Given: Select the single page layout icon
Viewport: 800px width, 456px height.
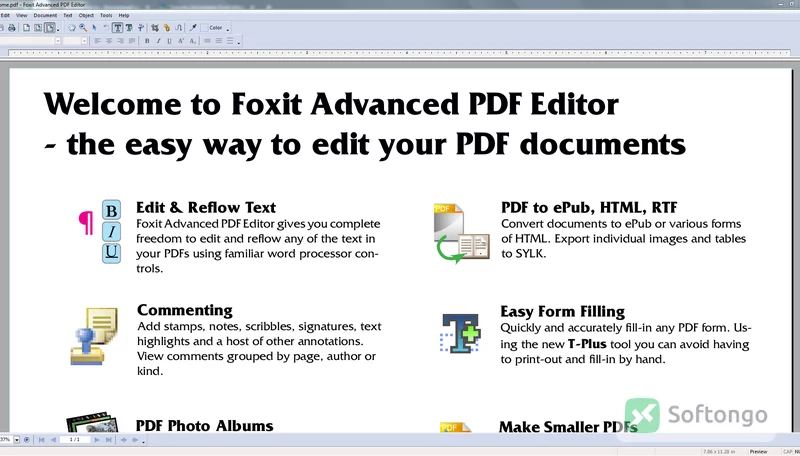Looking at the screenshot, I should click(x=26, y=28).
